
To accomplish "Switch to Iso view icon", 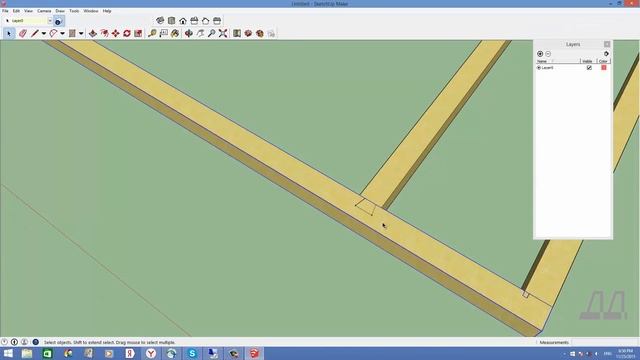I will 160,20.
